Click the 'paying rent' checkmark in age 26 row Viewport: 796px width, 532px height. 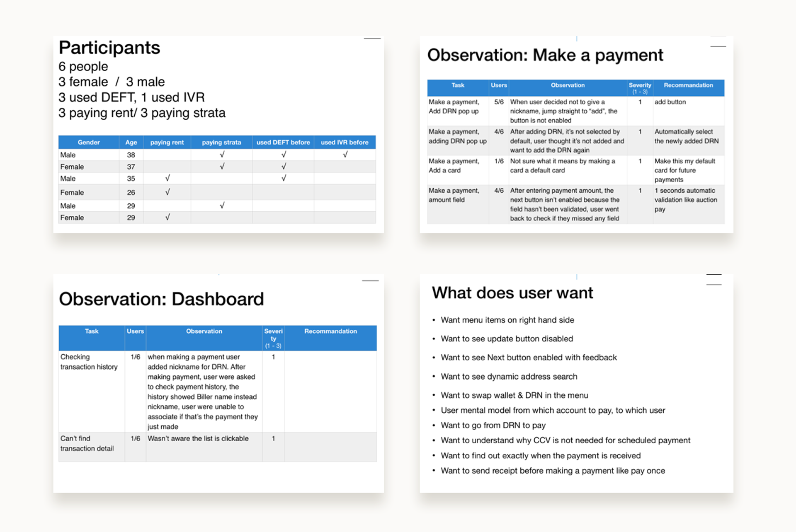tap(167, 192)
